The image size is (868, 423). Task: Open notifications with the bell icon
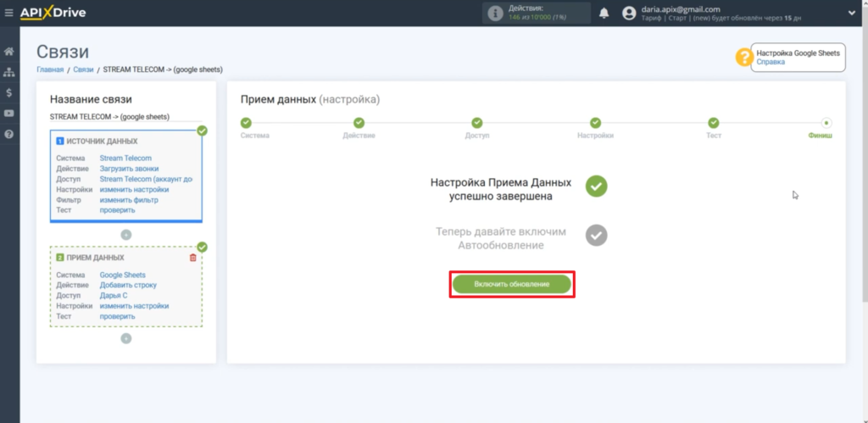pyautogui.click(x=604, y=13)
